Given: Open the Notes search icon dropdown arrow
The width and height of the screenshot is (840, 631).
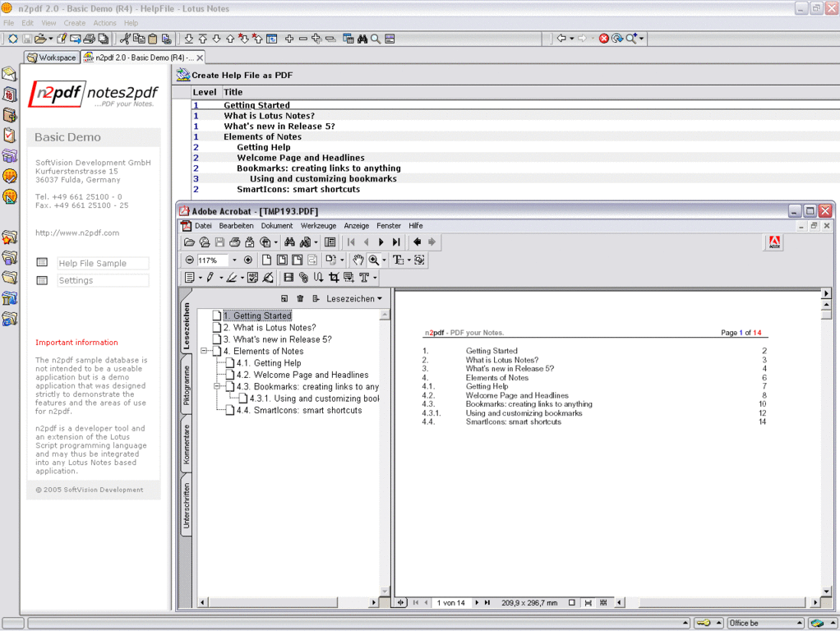Looking at the screenshot, I should pos(641,39).
